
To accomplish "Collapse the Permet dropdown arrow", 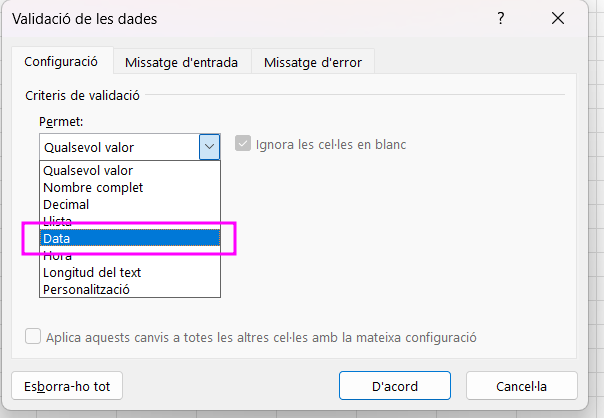I will (x=210, y=146).
